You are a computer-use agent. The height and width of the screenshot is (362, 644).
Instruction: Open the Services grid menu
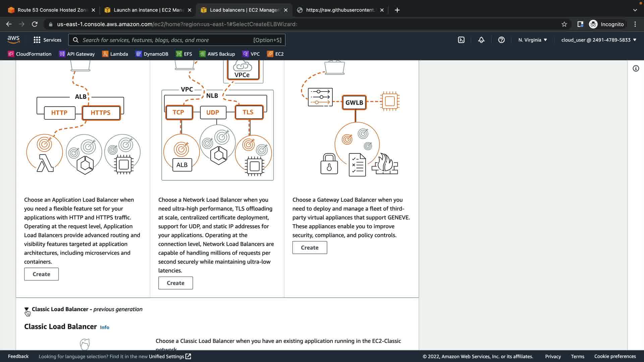point(48,40)
